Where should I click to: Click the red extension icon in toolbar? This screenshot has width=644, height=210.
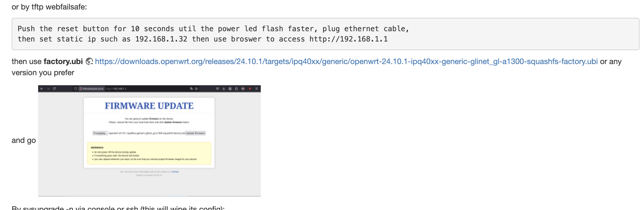tap(250, 89)
